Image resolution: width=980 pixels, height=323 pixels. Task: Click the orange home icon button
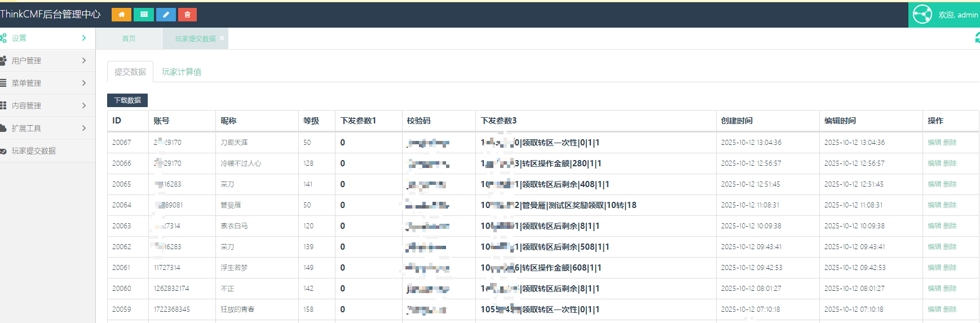(x=121, y=15)
